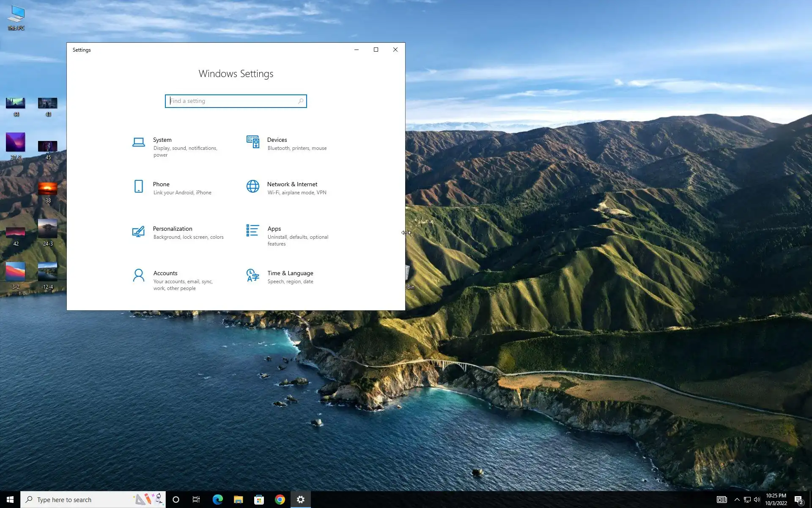The height and width of the screenshot is (508, 812).
Task: Launch File Explorer from the taskbar
Action: (238, 500)
